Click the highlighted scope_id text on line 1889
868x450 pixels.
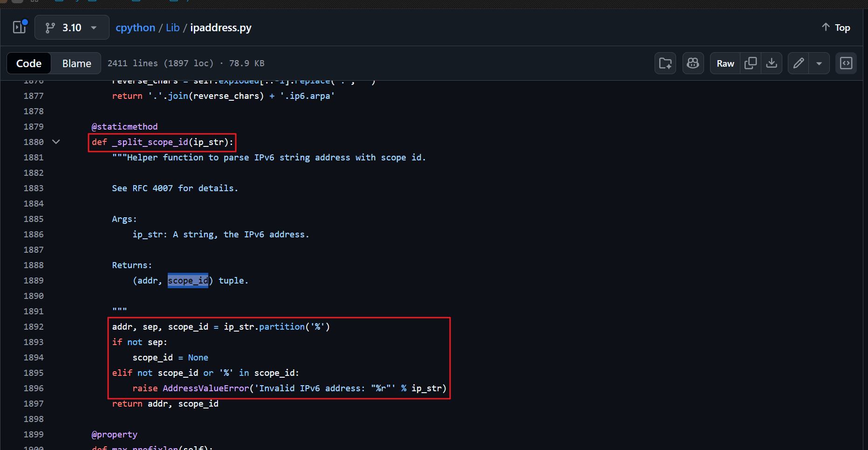point(188,281)
